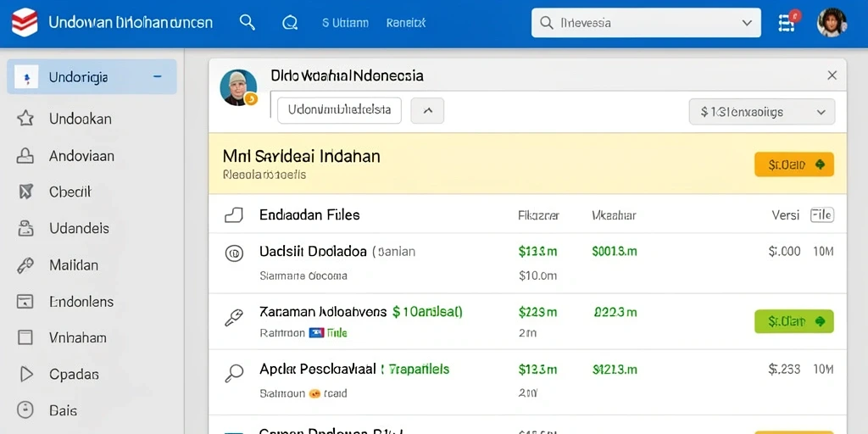Screen dimensions: 868x434
Task: Open Malidan in the sidebar
Action: coord(74,265)
